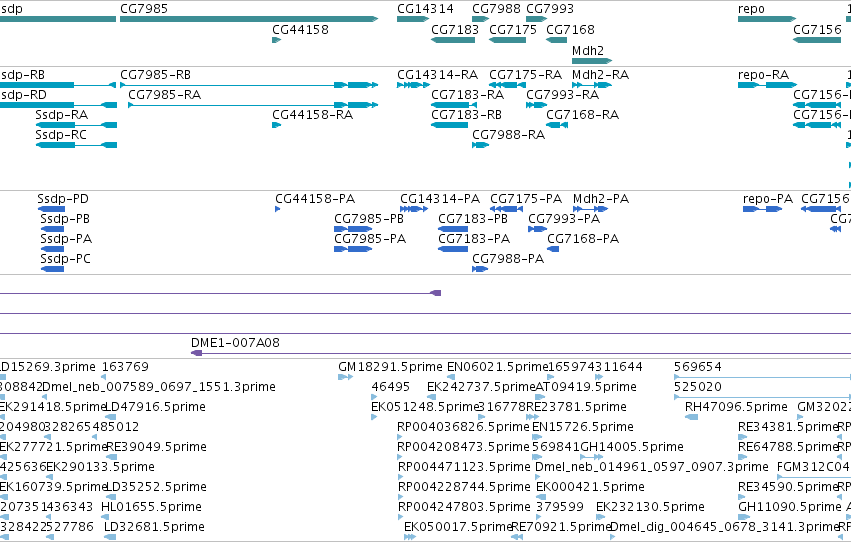Select the CG7985 gene feature

pyautogui.click(x=249, y=19)
